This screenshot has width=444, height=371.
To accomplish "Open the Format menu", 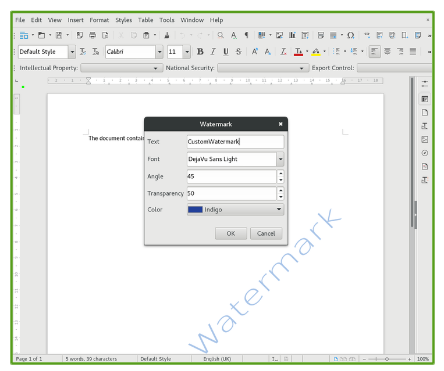I will [99, 20].
